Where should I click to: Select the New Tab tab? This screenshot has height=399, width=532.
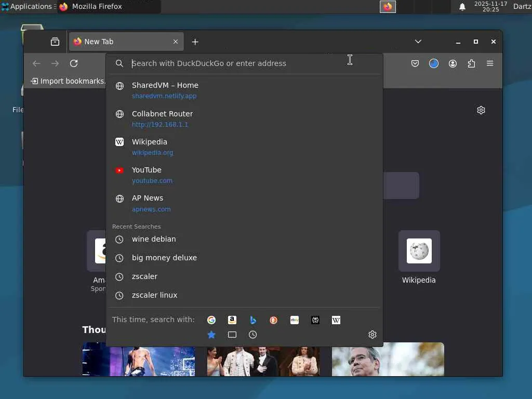(126, 42)
